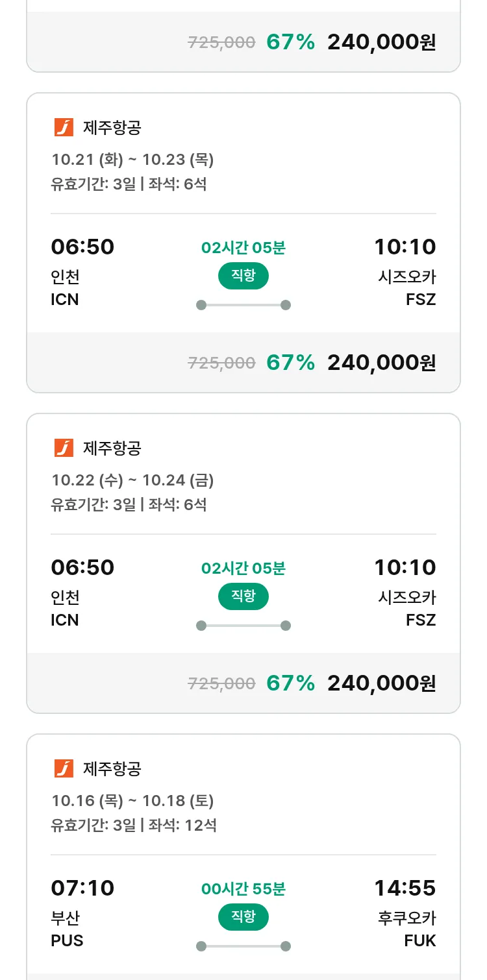Select Jeju Air logo on the Busan–Fukuoka card

(64, 769)
